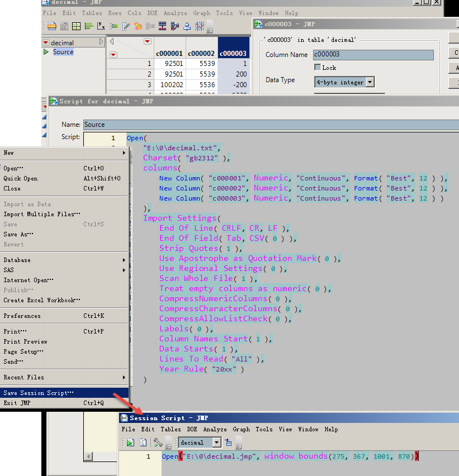
Task: Click the debug script wrench icon
Action: [x=158, y=442]
